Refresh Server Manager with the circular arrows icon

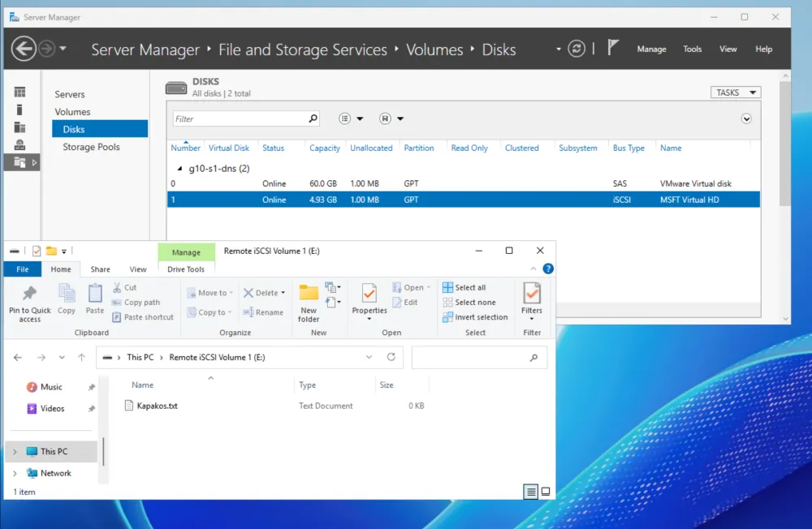click(x=577, y=49)
